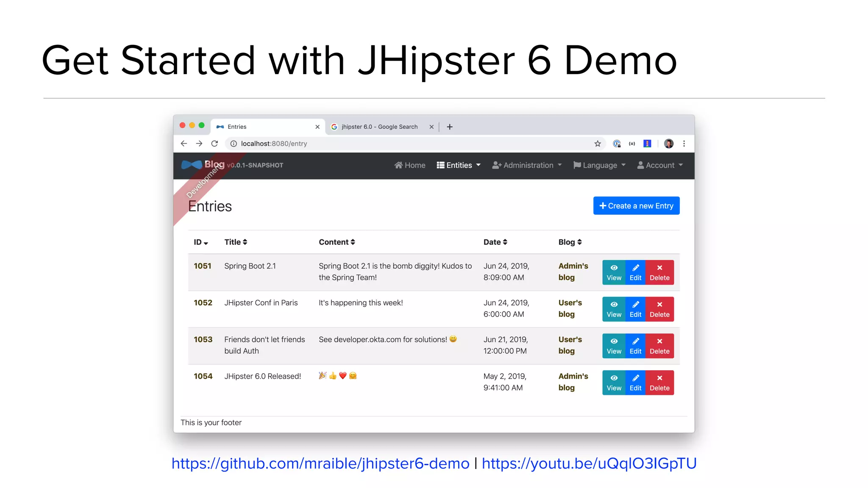Edit the JHipster 6.0 Released entry

click(635, 383)
